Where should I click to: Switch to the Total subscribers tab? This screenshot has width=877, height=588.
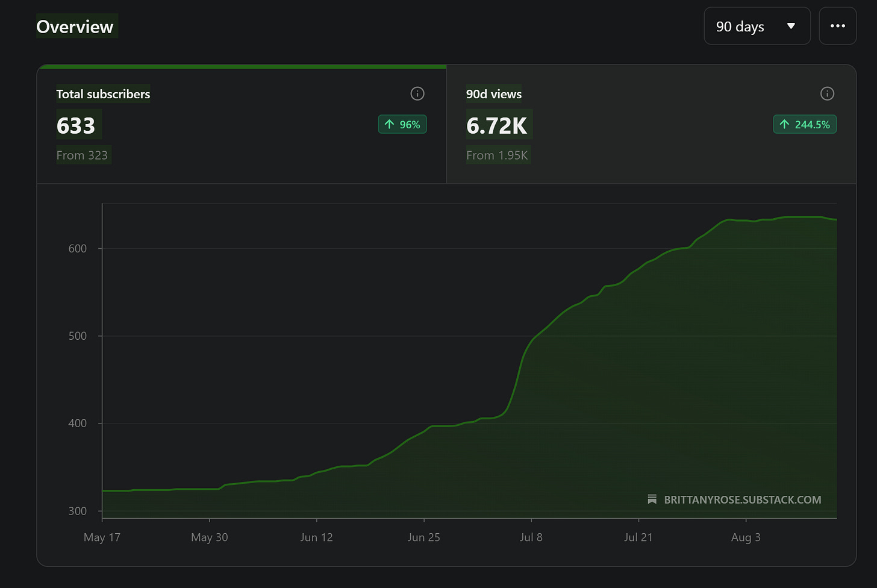242,124
